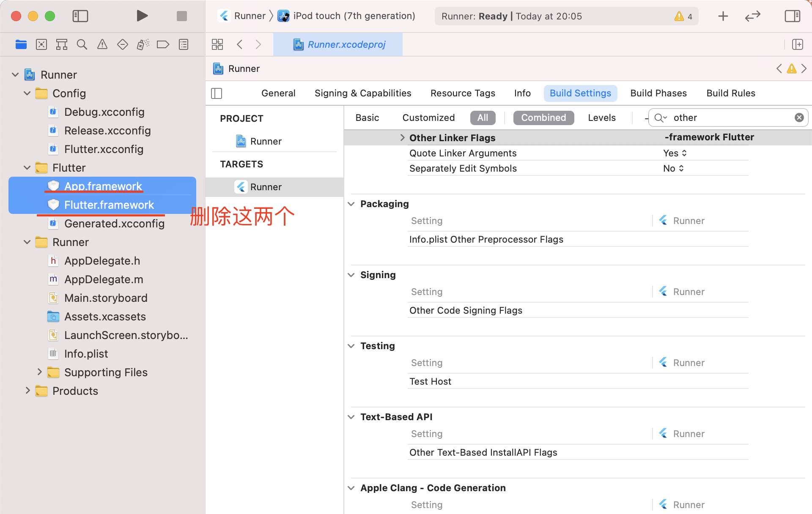Expand Other Linker Flags row
The image size is (812, 514).
[x=402, y=137]
